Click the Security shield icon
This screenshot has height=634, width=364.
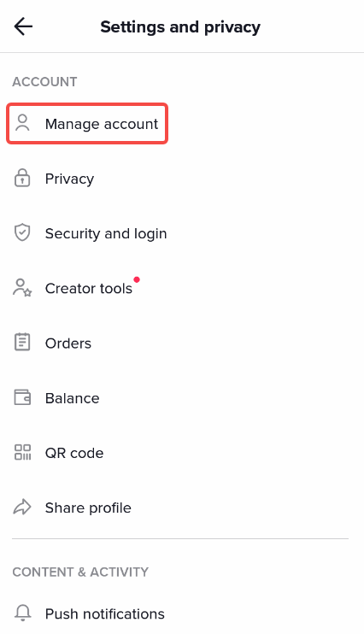[x=22, y=233]
